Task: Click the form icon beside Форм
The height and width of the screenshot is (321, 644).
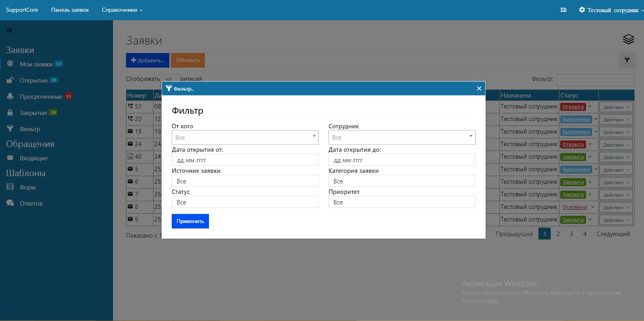Action: pos(10,187)
